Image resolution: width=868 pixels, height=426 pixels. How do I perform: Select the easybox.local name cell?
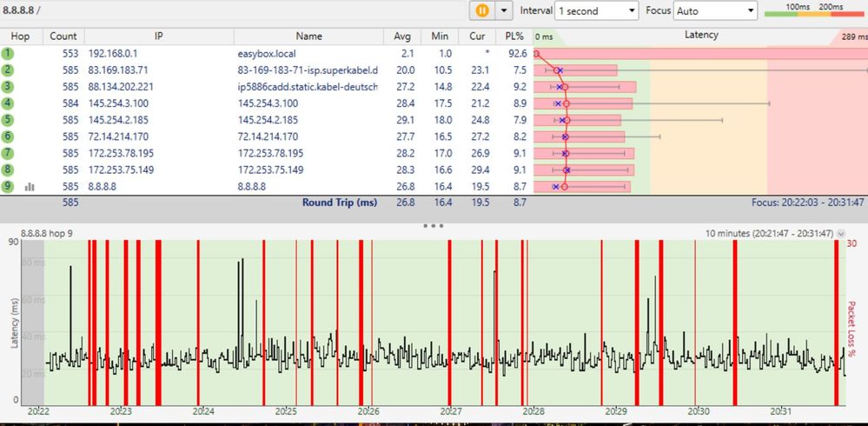tap(267, 54)
